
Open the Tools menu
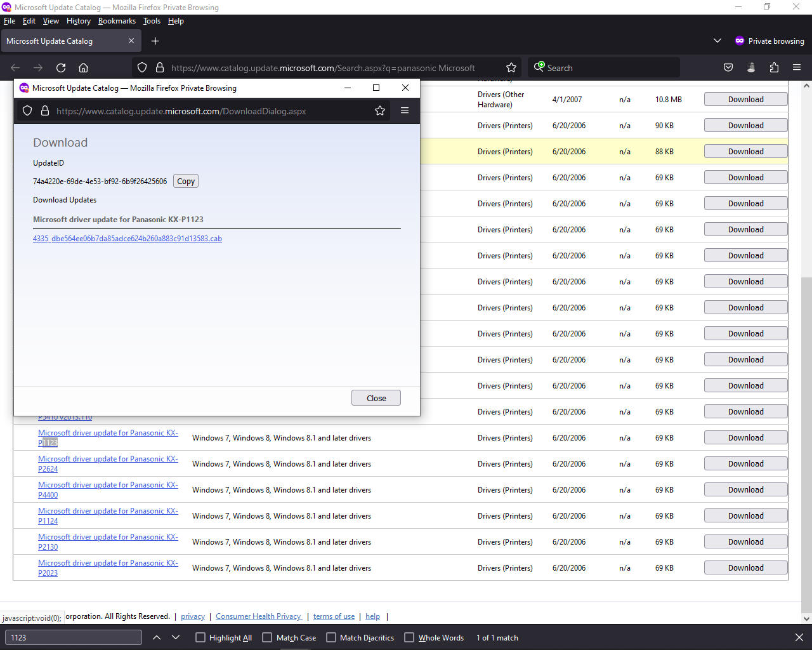(152, 21)
